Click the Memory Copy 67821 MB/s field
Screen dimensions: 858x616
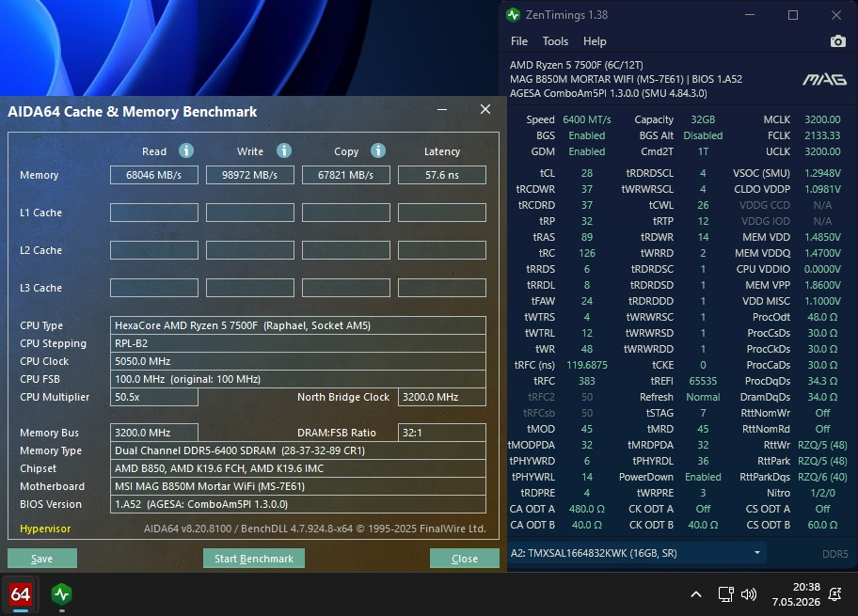(346, 175)
